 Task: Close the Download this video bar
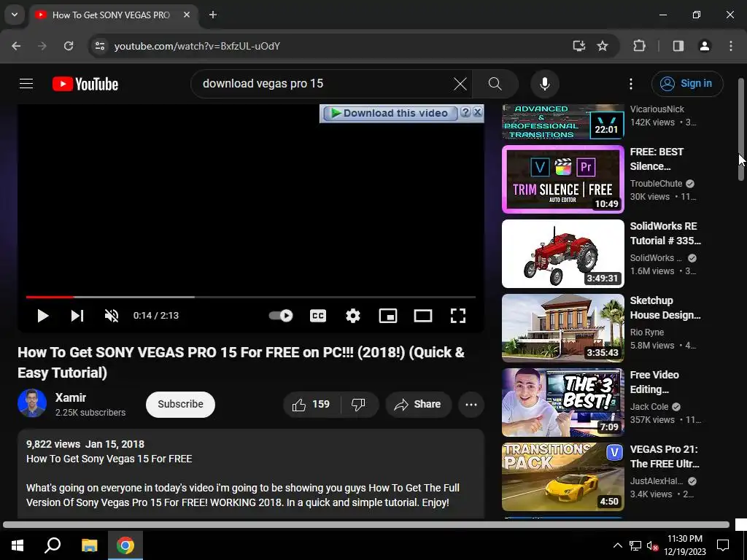(x=477, y=112)
